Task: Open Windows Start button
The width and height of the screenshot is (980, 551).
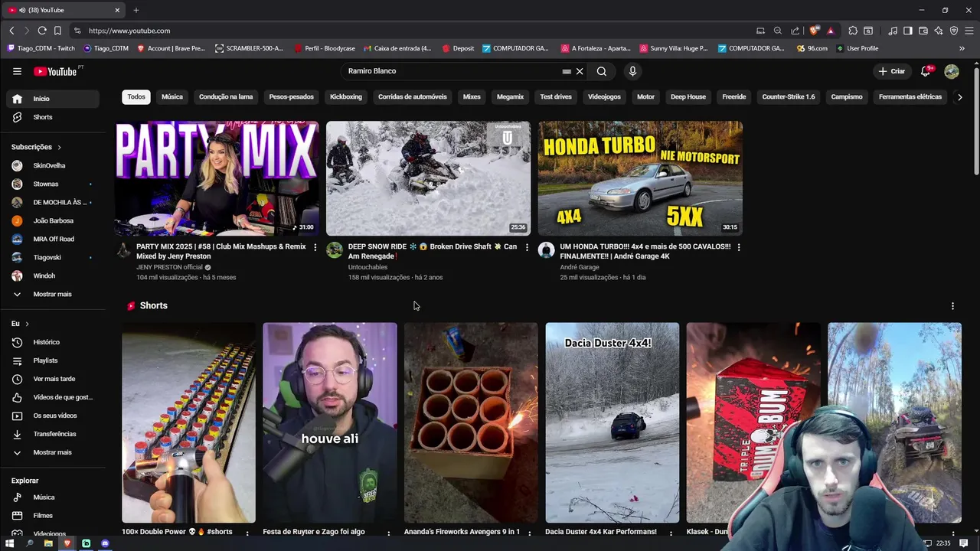Action: pos(9,543)
